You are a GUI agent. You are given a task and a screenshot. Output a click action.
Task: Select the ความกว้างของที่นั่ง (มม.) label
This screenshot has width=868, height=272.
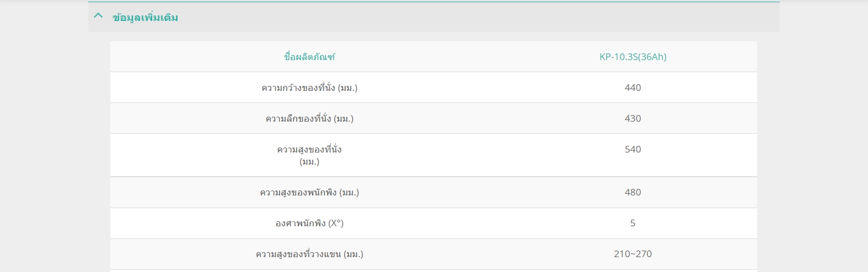[309, 88]
